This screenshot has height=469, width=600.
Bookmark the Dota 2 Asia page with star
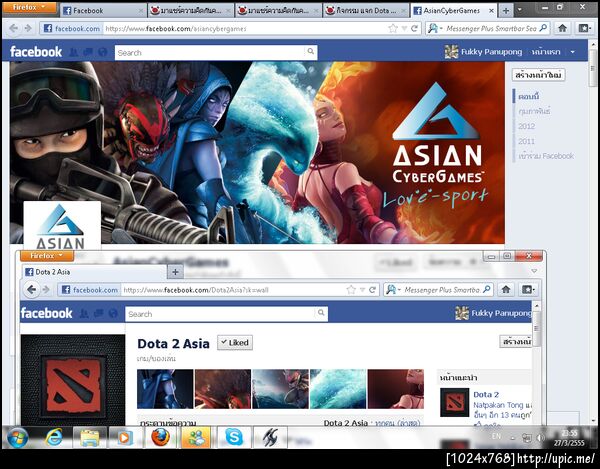click(351, 290)
